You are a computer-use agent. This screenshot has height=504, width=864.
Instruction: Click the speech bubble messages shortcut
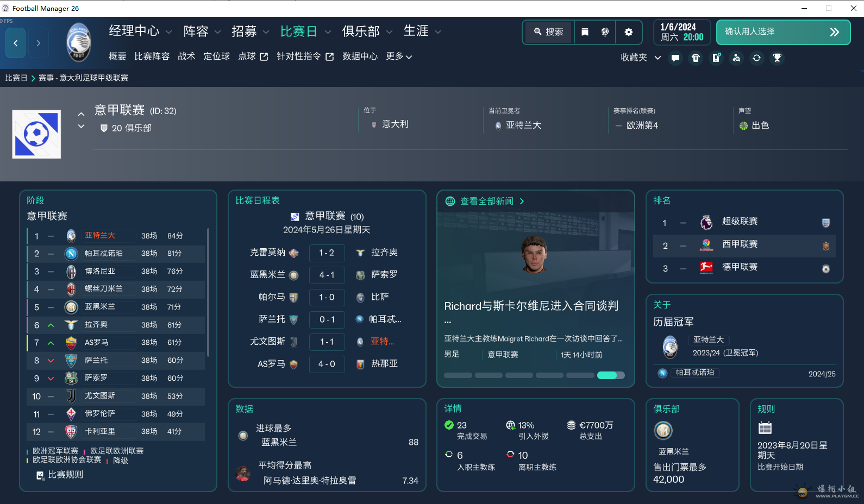pos(675,58)
